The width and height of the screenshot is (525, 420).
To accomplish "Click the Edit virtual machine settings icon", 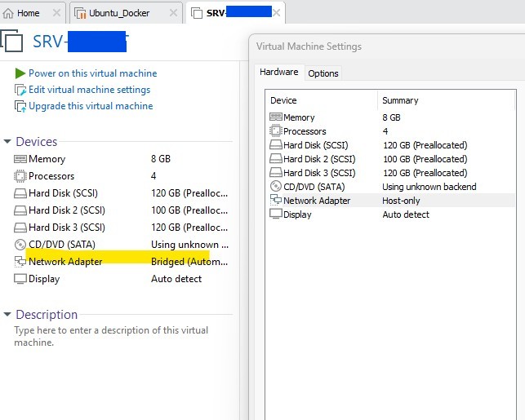I will coord(21,90).
